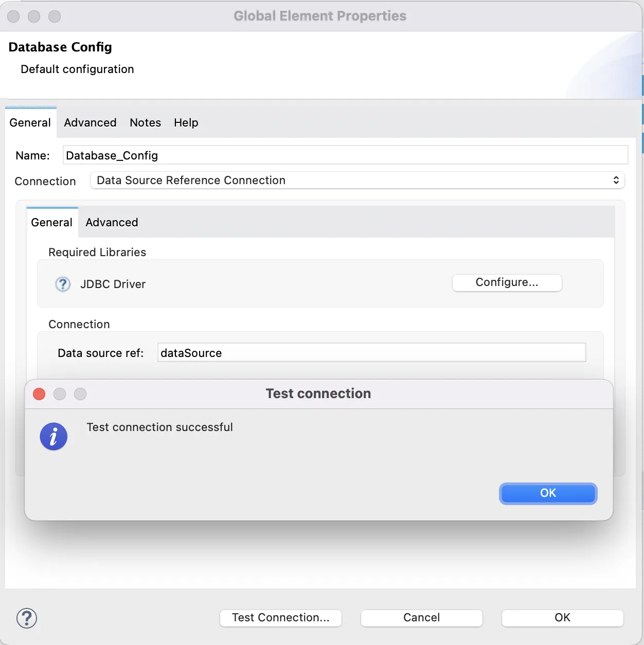
Task: Click the Test Connection... button
Action: coord(281,618)
